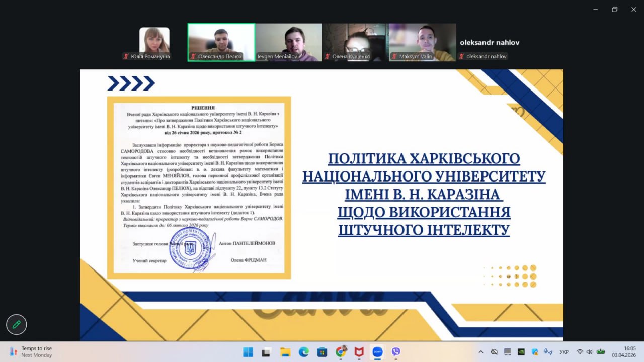
Task: Open Microsoft Edge browser
Action: (x=304, y=352)
